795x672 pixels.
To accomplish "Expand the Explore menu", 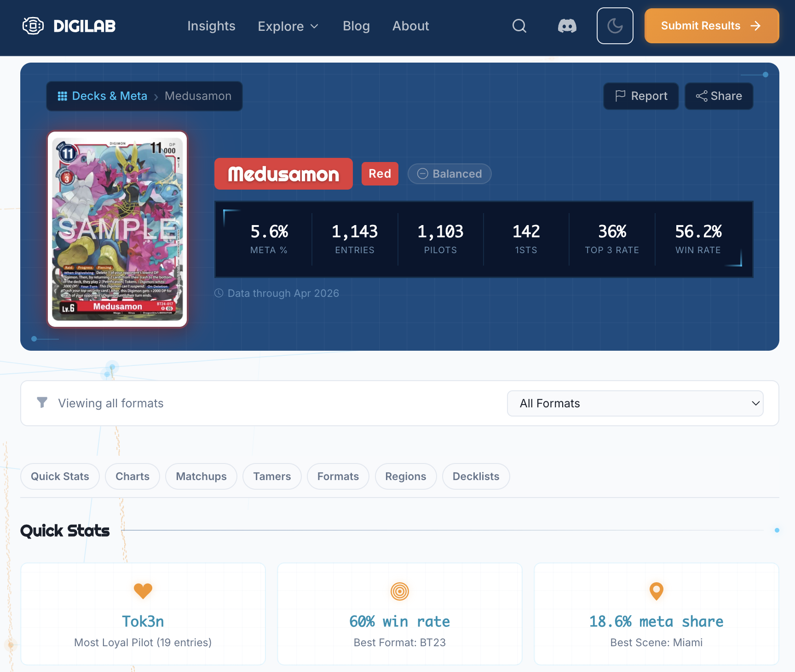I will tap(288, 26).
